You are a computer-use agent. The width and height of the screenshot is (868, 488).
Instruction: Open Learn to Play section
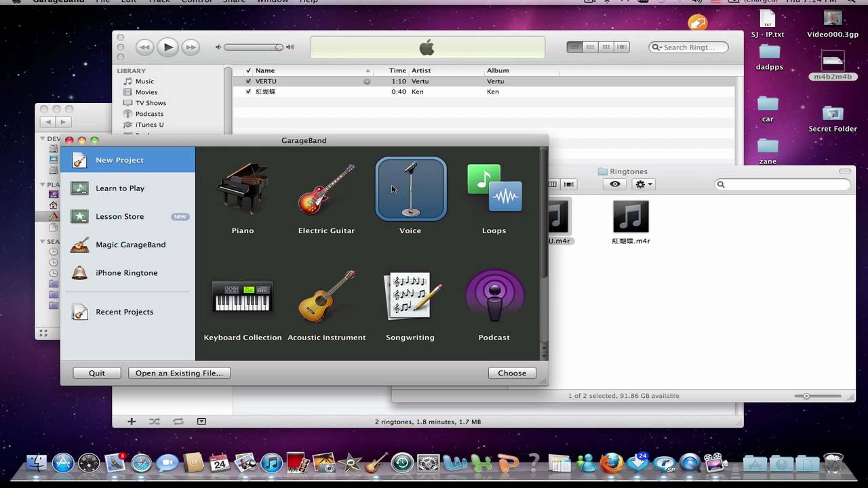pyautogui.click(x=127, y=188)
